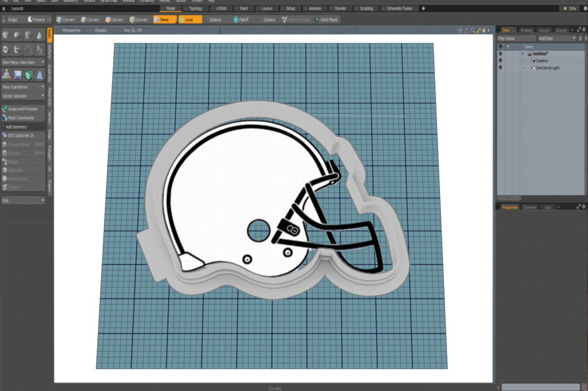Select the Curve drawing tool
The image size is (588, 391).
tap(29, 49)
